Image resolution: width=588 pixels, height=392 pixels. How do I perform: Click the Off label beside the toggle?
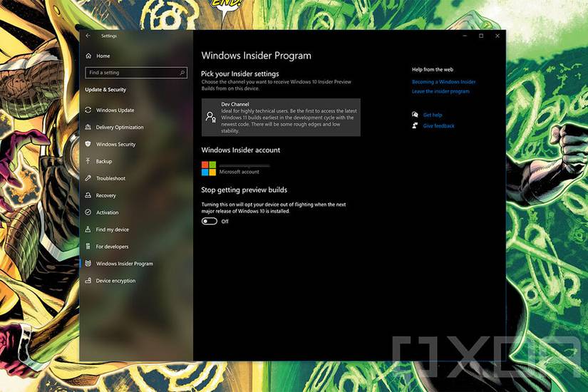tap(225, 222)
